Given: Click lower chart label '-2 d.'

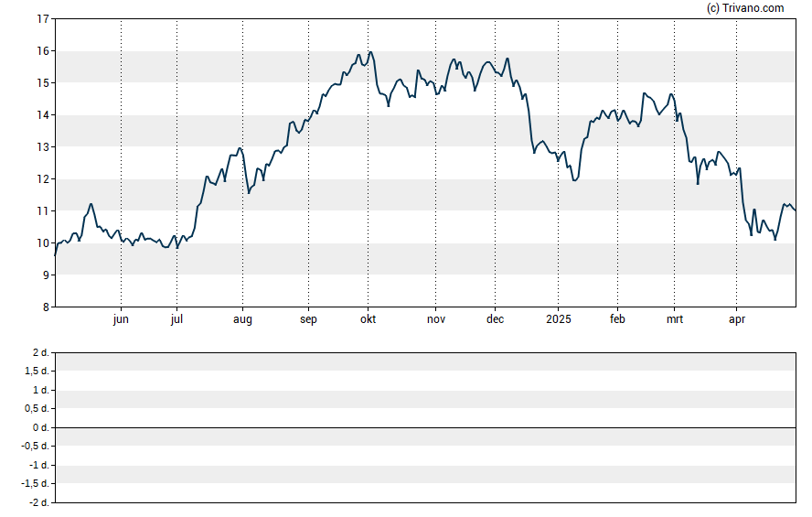Looking at the screenshot, I should coord(38,502).
